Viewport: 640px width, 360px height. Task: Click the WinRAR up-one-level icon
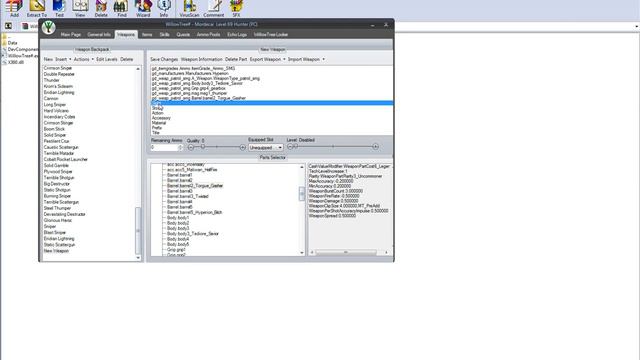8,26
